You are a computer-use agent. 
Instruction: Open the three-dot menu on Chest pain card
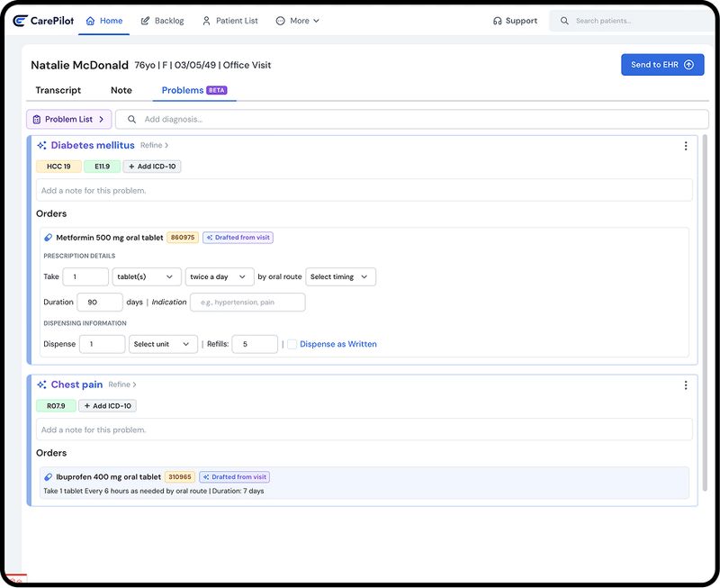tap(685, 384)
